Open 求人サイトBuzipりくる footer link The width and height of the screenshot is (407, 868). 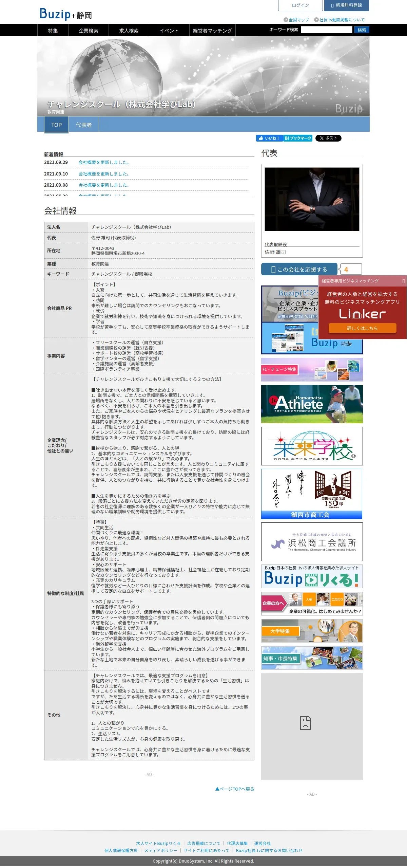click(x=158, y=843)
